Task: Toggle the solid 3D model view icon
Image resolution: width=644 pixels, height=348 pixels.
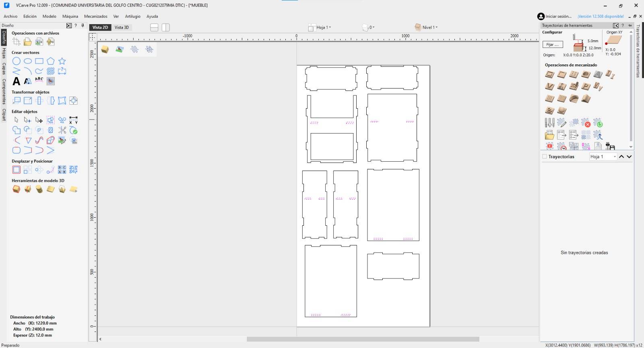Action: coord(105,49)
